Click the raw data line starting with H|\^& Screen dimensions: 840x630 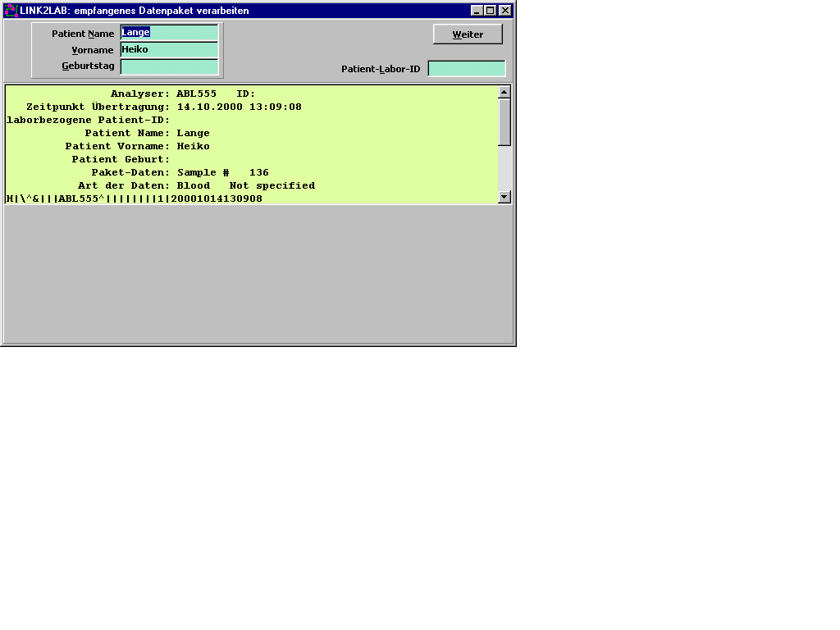click(x=135, y=199)
